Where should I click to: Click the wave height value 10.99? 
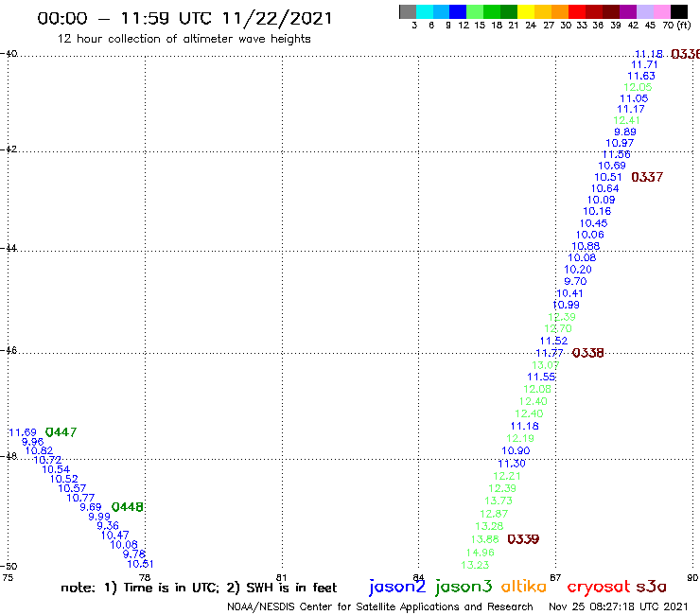point(566,305)
